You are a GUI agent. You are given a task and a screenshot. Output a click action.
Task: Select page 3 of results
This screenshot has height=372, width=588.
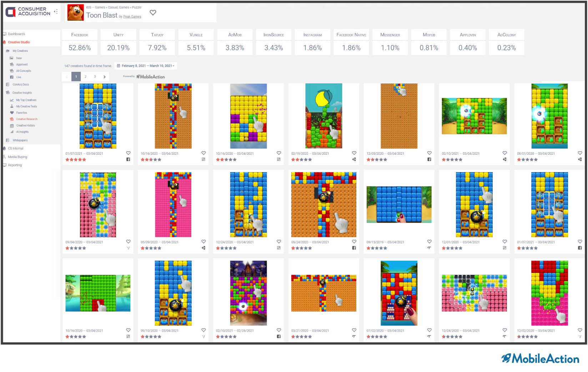pos(95,76)
